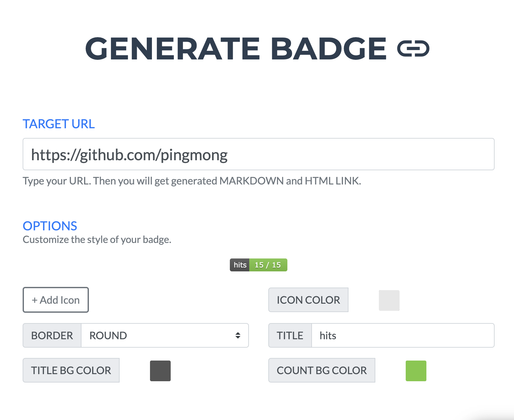Click the dark 'hits' segment of badge preview
The width and height of the screenshot is (514, 420).
[x=240, y=265]
